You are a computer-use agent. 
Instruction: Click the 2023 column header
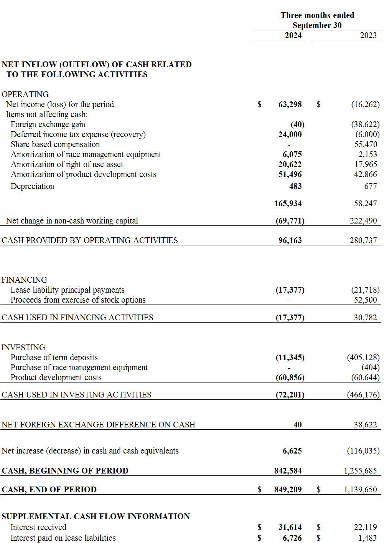pyautogui.click(x=368, y=35)
